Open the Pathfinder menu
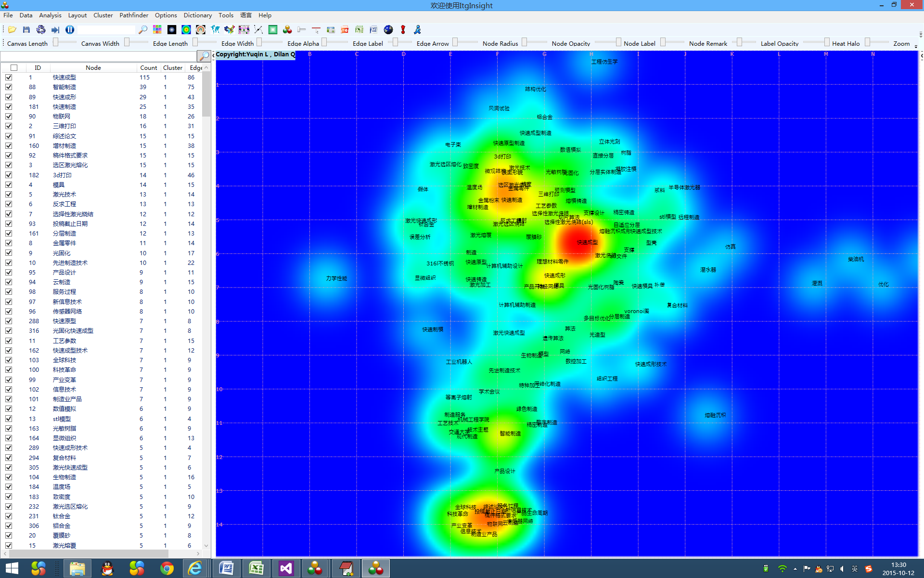The image size is (924, 578). 134,15
